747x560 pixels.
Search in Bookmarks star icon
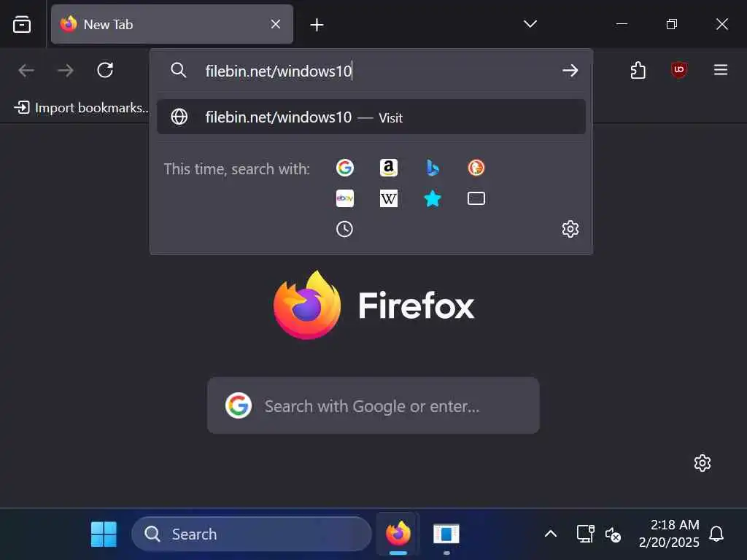click(x=433, y=198)
